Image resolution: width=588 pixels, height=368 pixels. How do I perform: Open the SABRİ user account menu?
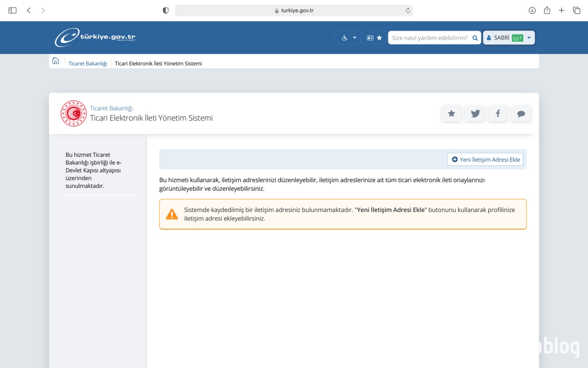[509, 38]
